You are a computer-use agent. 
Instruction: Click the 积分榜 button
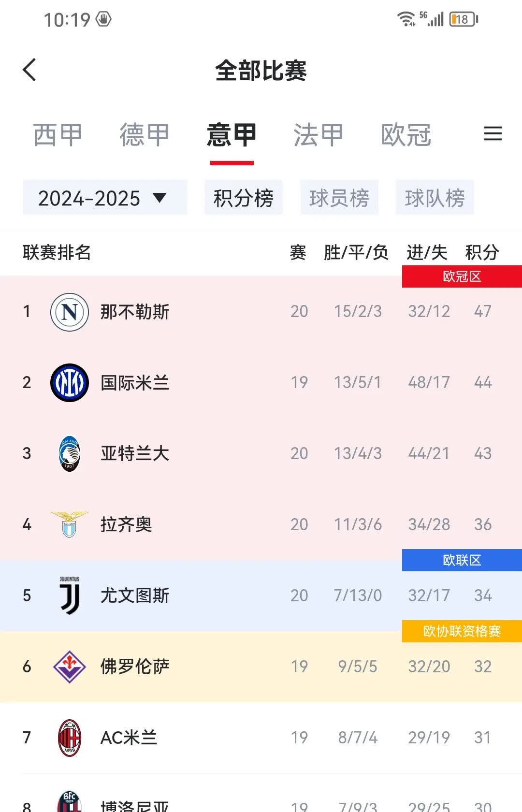(244, 198)
